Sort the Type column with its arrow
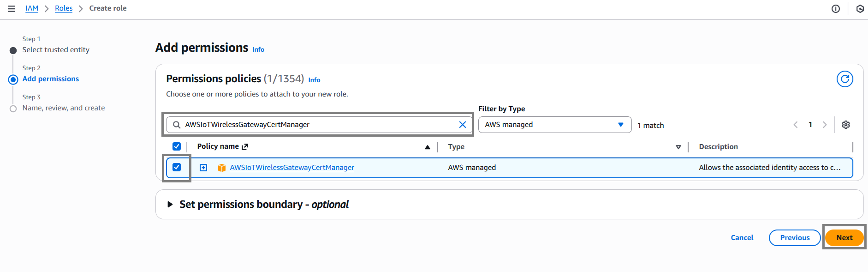 678,147
